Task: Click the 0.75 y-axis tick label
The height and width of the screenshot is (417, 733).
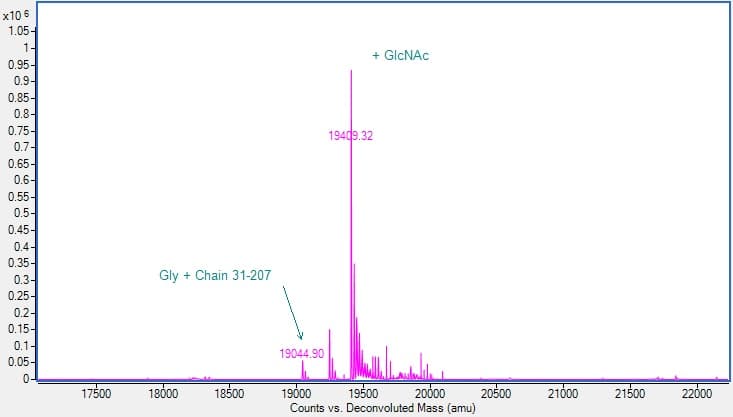Action: tap(19, 130)
